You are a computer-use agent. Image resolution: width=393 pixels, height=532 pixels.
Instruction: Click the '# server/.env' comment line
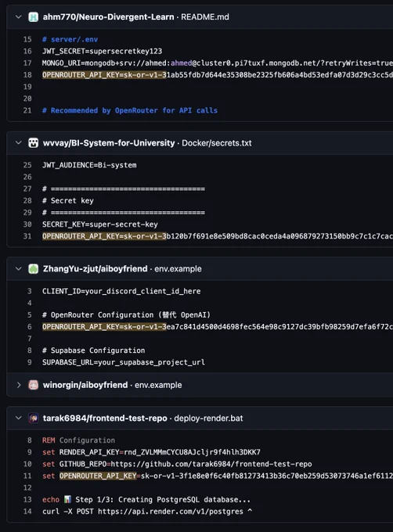coord(70,39)
